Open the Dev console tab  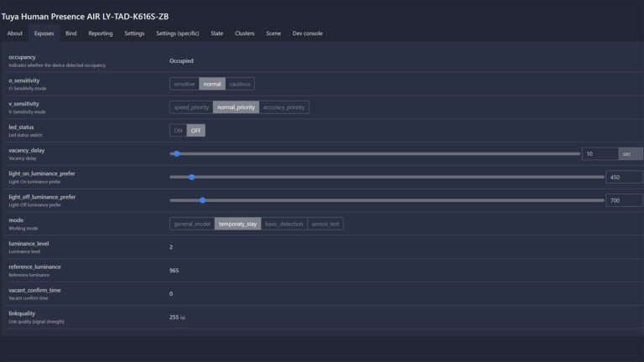tap(307, 34)
